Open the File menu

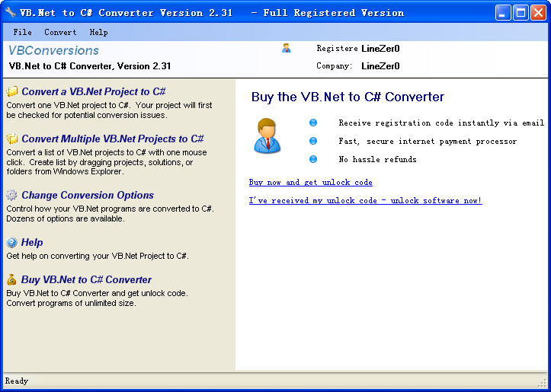point(23,32)
